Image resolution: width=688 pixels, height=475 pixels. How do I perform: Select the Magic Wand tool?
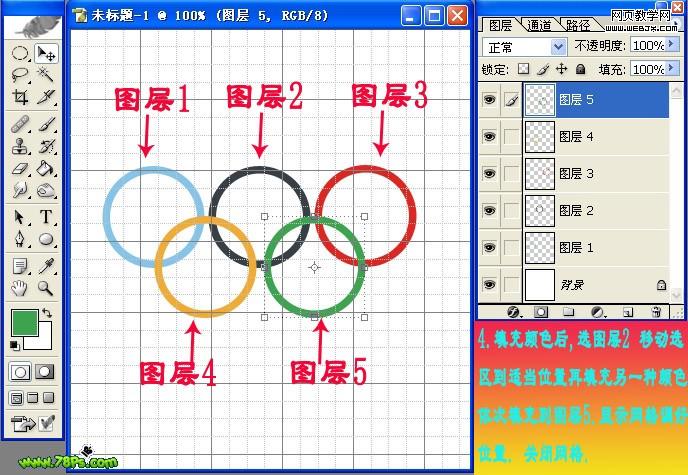(46, 75)
